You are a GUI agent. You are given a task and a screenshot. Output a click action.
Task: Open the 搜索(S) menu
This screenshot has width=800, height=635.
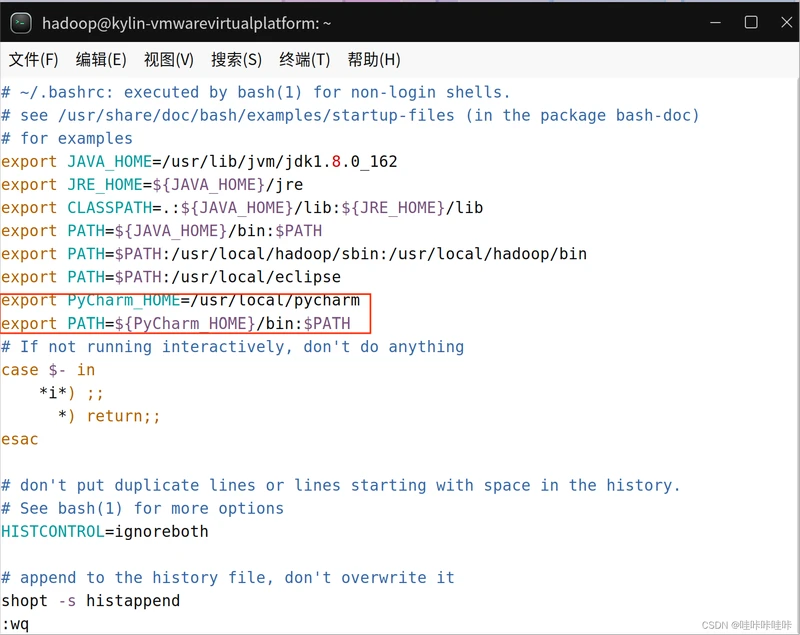click(x=236, y=59)
